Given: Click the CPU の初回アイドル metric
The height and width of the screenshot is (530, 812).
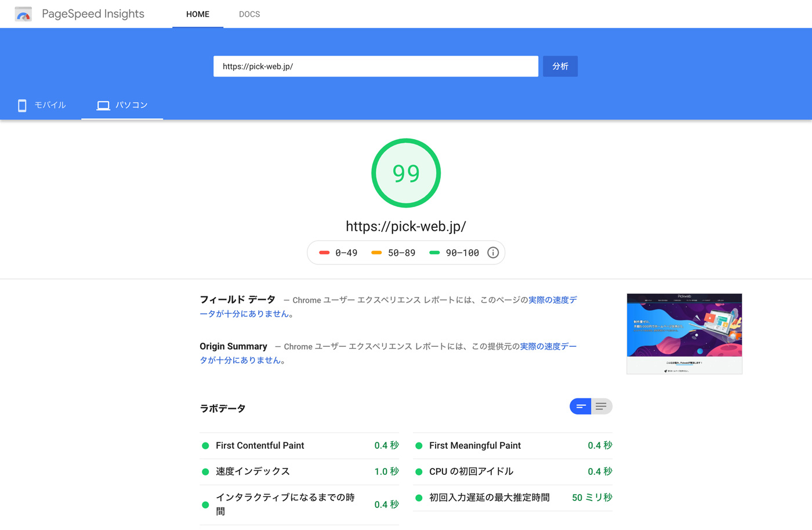Looking at the screenshot, I should pyautogui.click(x=513, y=471).
